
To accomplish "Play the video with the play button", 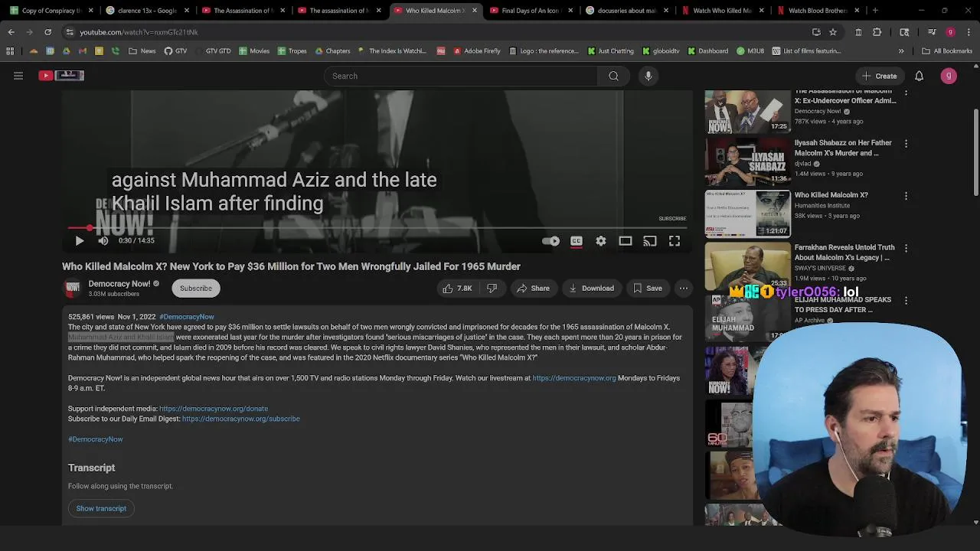I will point(80,240).
